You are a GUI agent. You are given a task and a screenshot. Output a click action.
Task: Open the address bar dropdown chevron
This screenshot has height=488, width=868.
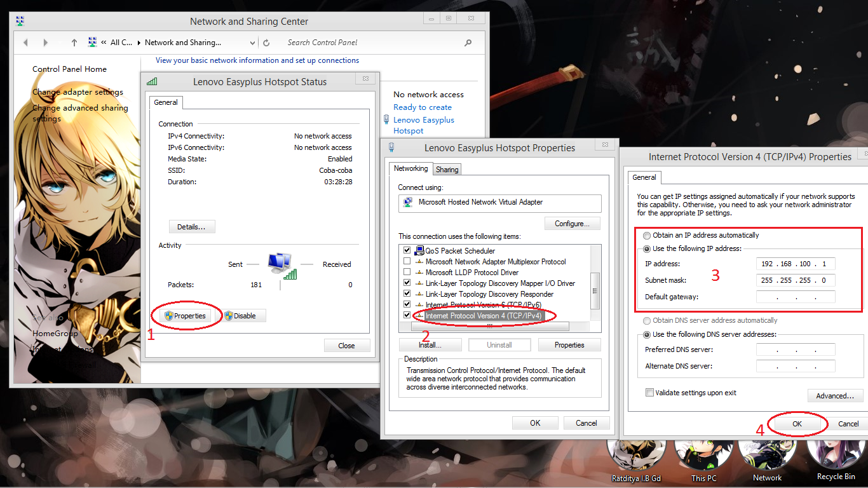click(x=252, y=42)
